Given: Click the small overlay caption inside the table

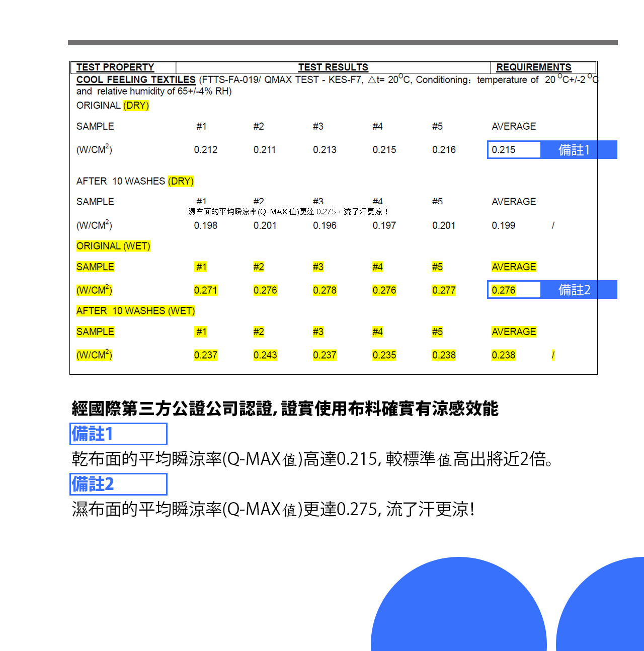Looking at the screenshot, I should [288, 212].
